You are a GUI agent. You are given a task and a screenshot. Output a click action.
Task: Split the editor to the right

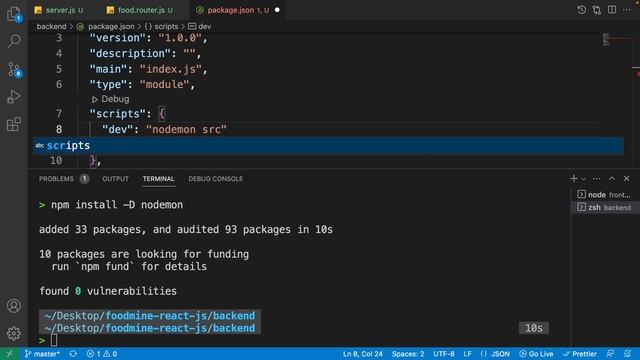pos(612,10)
